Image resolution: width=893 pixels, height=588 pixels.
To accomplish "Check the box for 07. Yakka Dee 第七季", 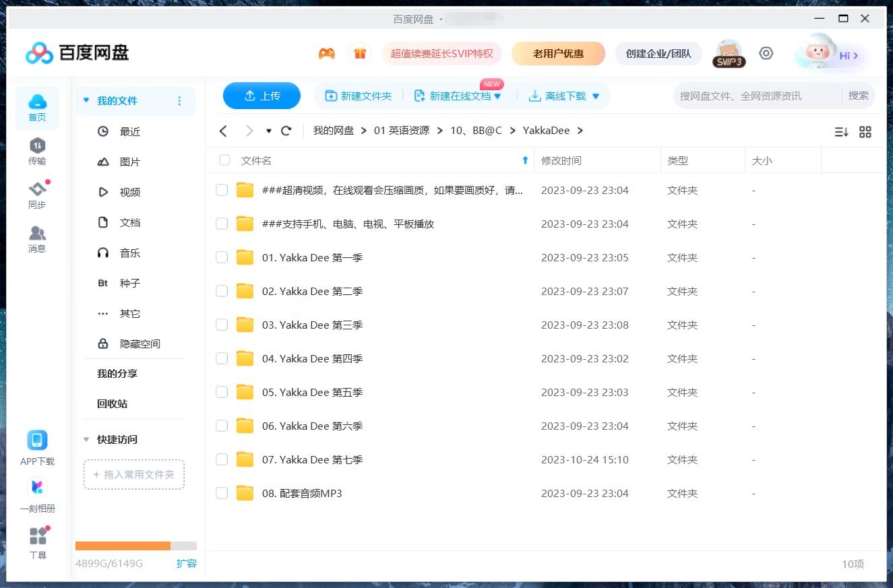I will pyautogui.click(x=222, y=459).
